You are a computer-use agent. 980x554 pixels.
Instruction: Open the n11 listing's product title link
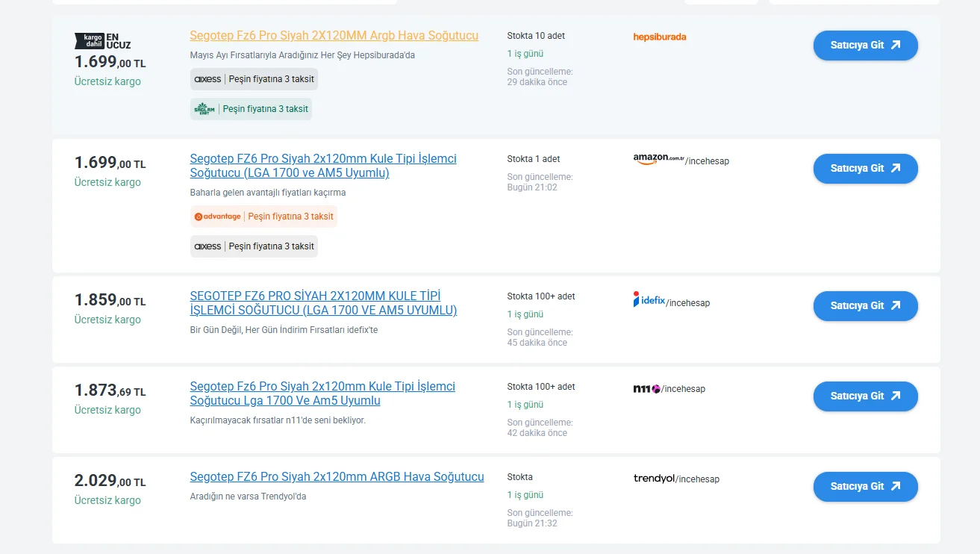[322, 393]
